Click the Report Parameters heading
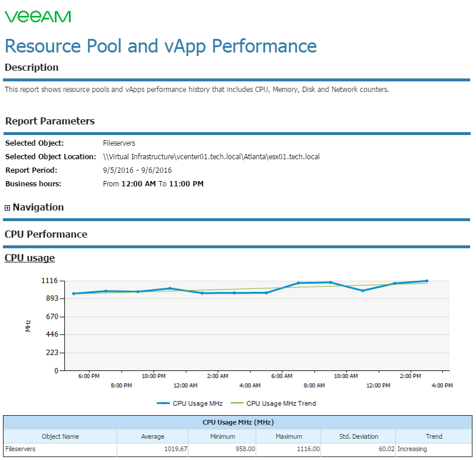 (50, 121)
